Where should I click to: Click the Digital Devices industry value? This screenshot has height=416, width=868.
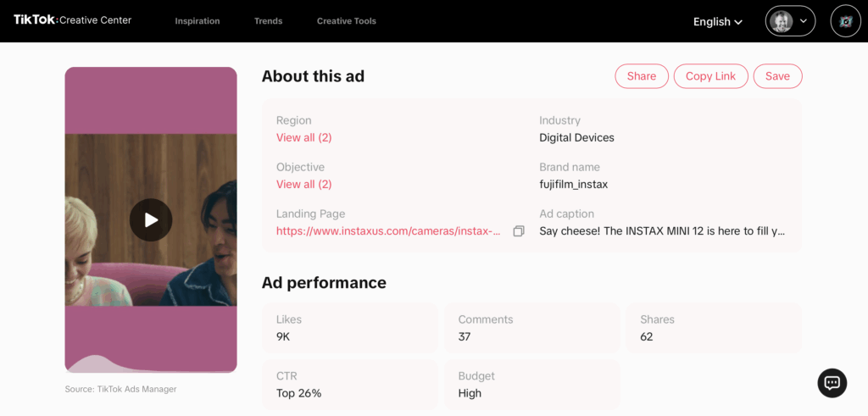click(x=576, y=138)
